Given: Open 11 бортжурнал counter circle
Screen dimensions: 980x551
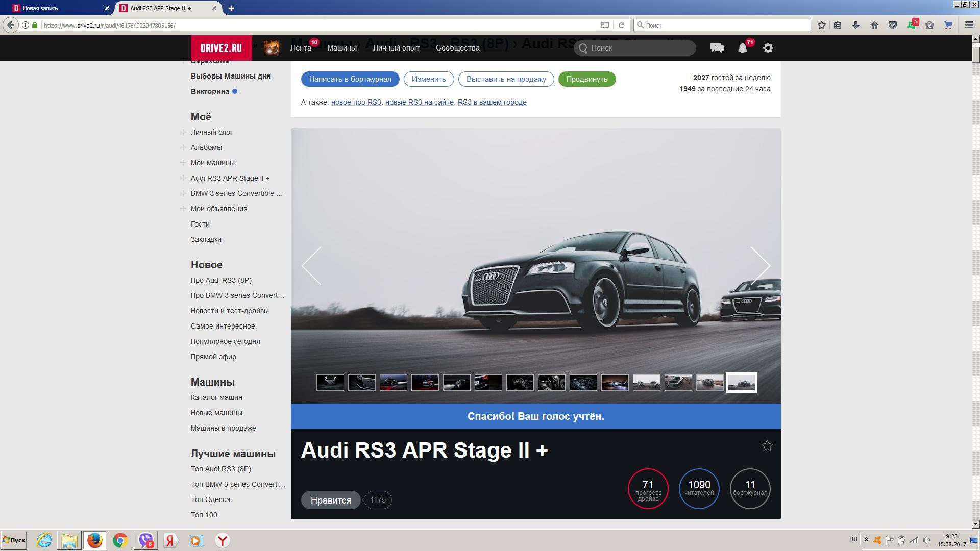Looking at the screenshot, I should coord(750,489).
